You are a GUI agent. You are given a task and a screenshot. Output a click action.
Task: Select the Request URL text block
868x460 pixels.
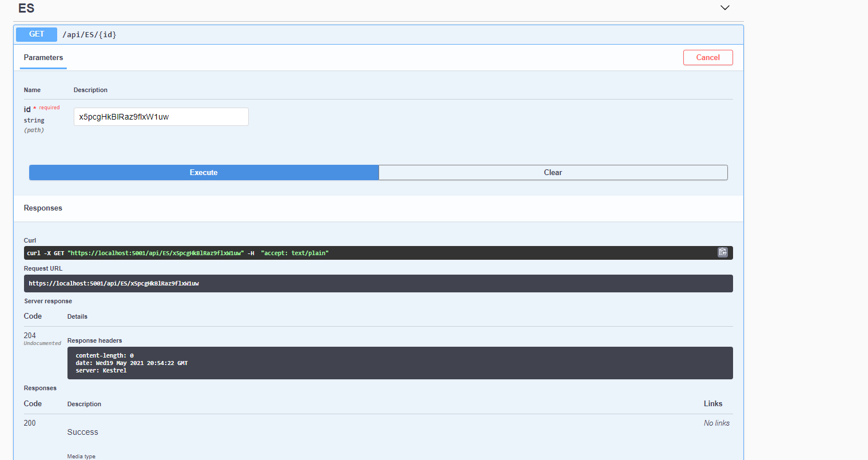pyautogui.click(x=379, y=284)
